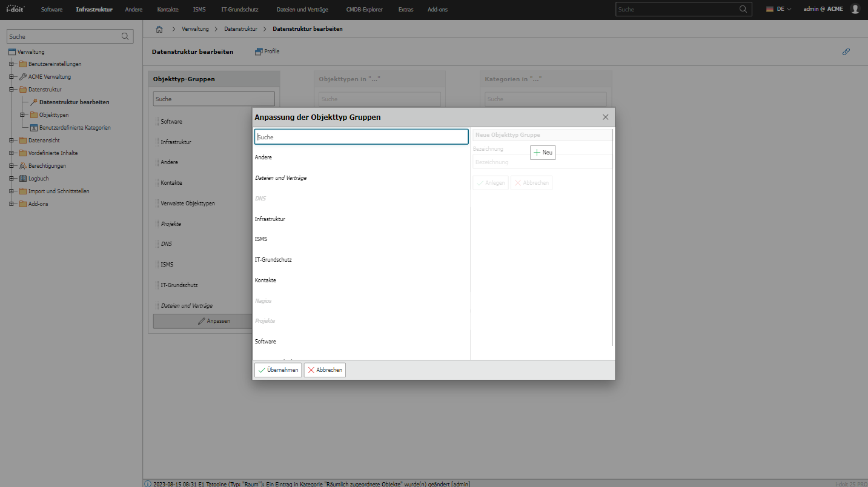Expand the Benutzereinstellungen tree node
Screen dimensions: 868x487
pos(12,64)
